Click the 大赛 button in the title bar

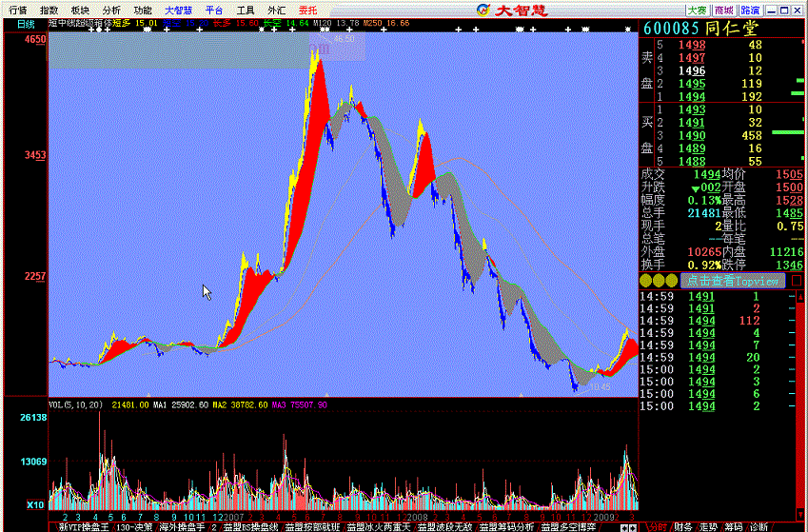pyautogui.click(x=698, y=10)
